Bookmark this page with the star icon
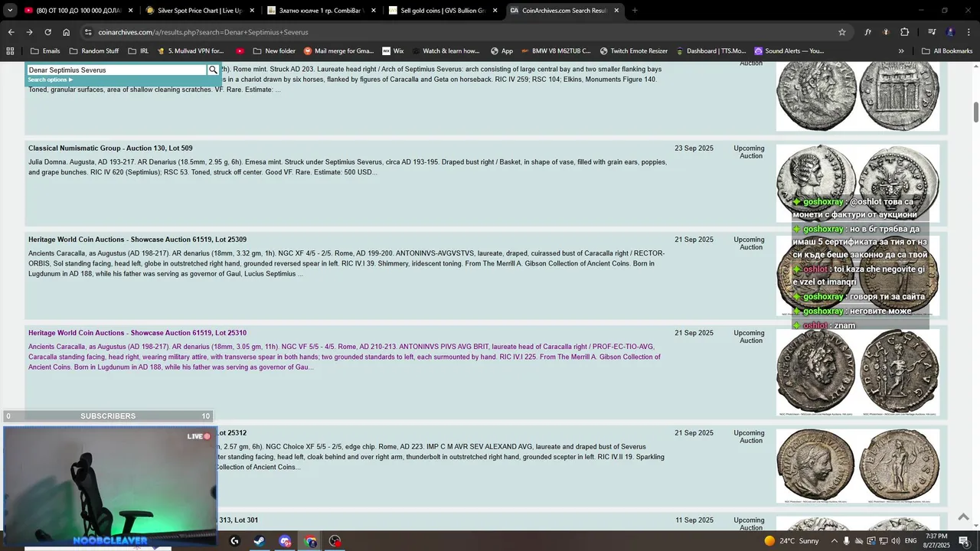Screen dimensions: 980x551 pos(842,32)
